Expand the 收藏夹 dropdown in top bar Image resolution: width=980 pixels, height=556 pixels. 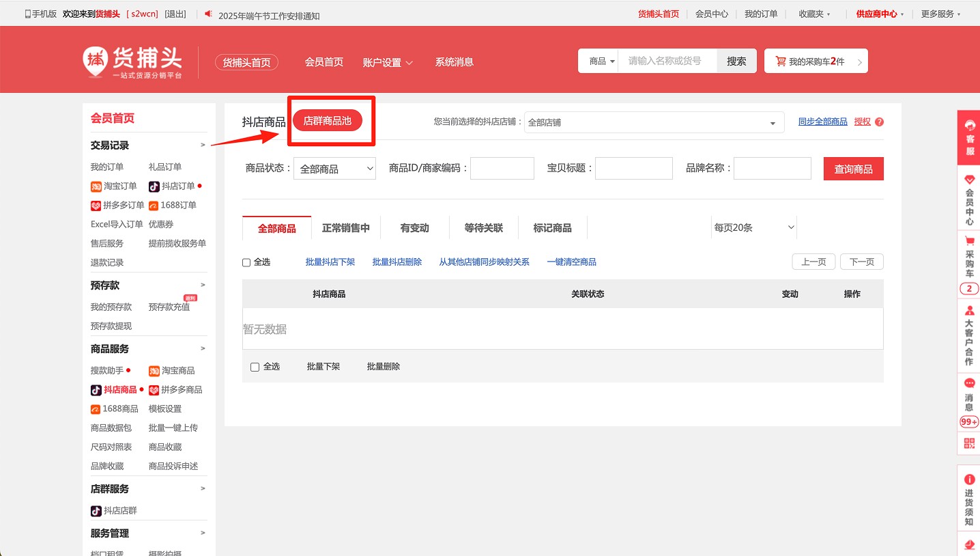click(815, 14)
